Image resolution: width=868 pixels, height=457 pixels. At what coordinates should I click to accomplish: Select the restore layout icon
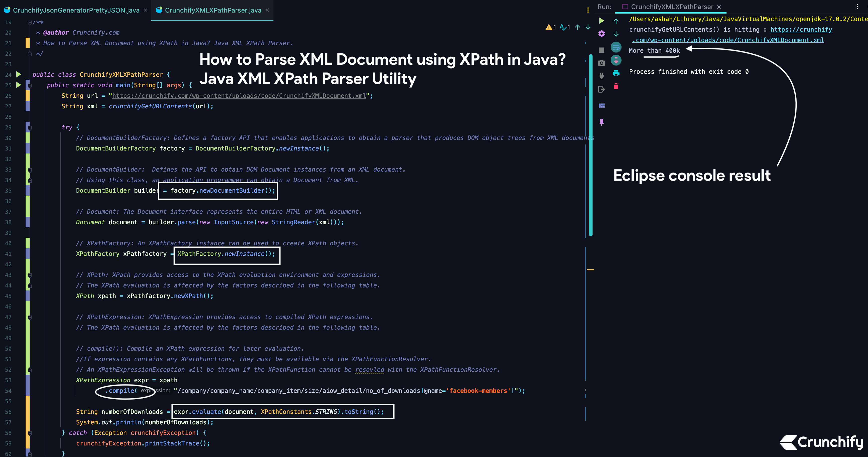tap(602, 106)
